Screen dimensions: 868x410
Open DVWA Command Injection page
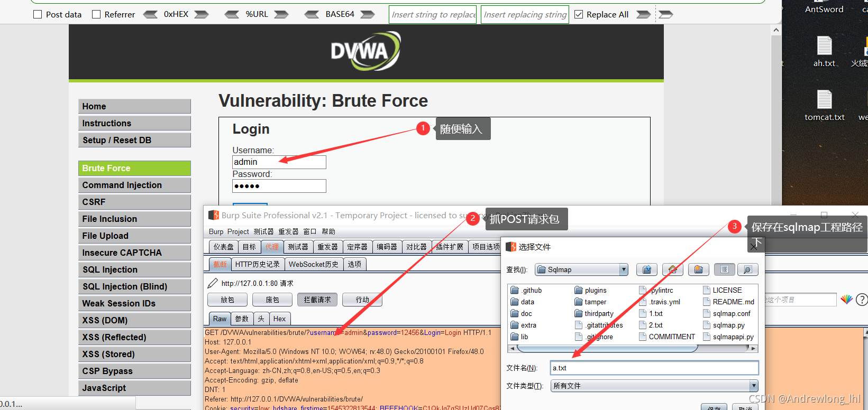(134, 185)
